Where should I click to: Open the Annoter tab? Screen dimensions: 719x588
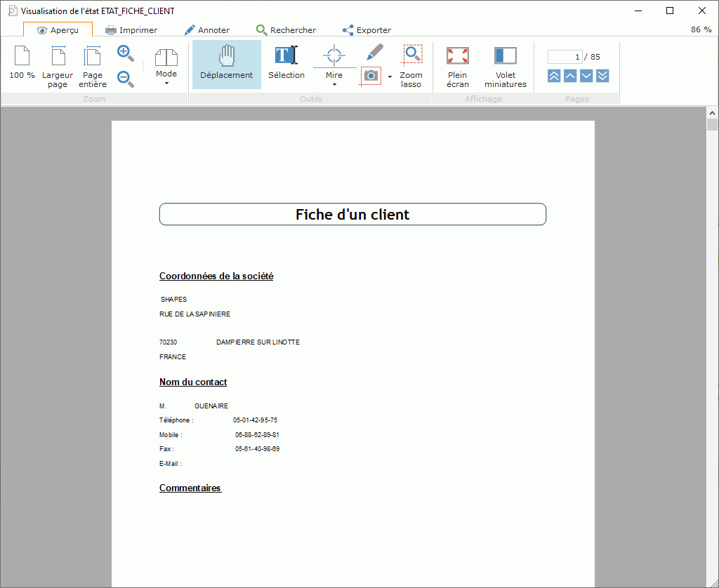coord(207,29)
